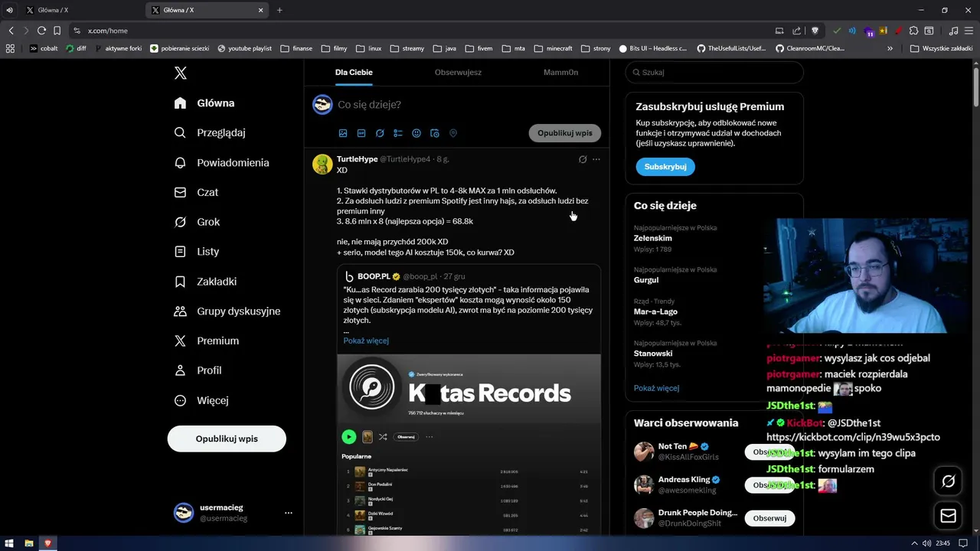Open the Brave Shields lion icon
The image size is (980, 551).
pyautogui.click(x=815, y=31)
